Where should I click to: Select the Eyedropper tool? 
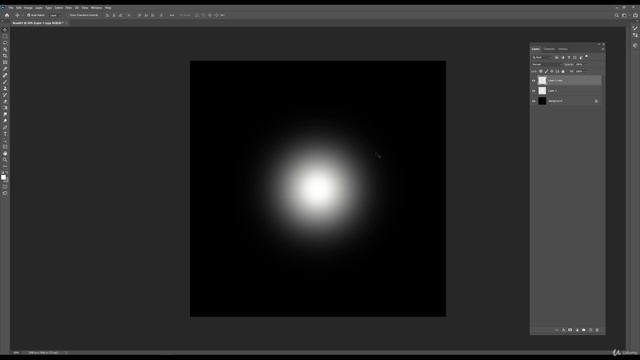(x=5, y=69)
